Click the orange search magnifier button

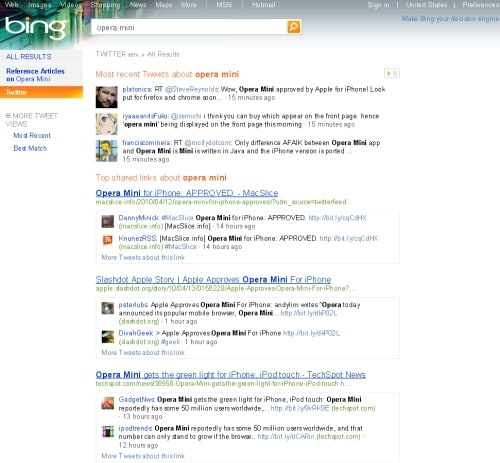pos(294,27)
